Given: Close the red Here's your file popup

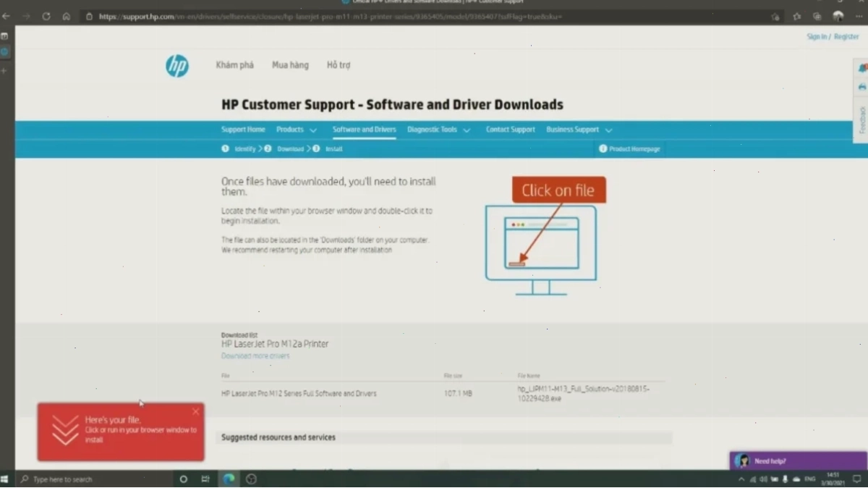Looking at the screenshot, I should (195, 411).
